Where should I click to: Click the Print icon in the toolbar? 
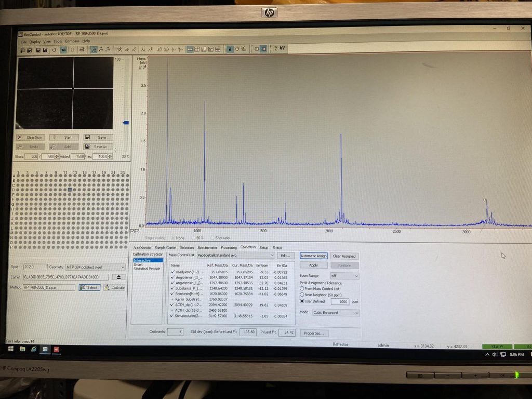81,50
